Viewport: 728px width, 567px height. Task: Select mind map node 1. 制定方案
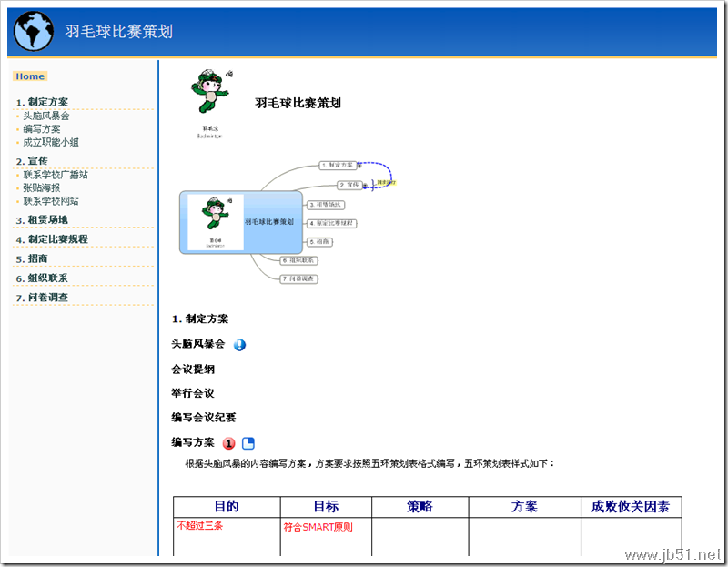338,165
